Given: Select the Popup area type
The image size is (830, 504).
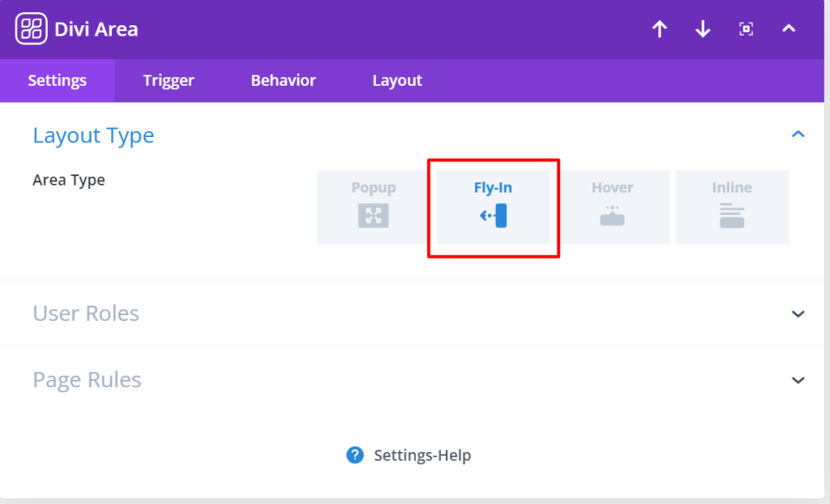Looking at the screenshot, I should click(x=373, y=207).
